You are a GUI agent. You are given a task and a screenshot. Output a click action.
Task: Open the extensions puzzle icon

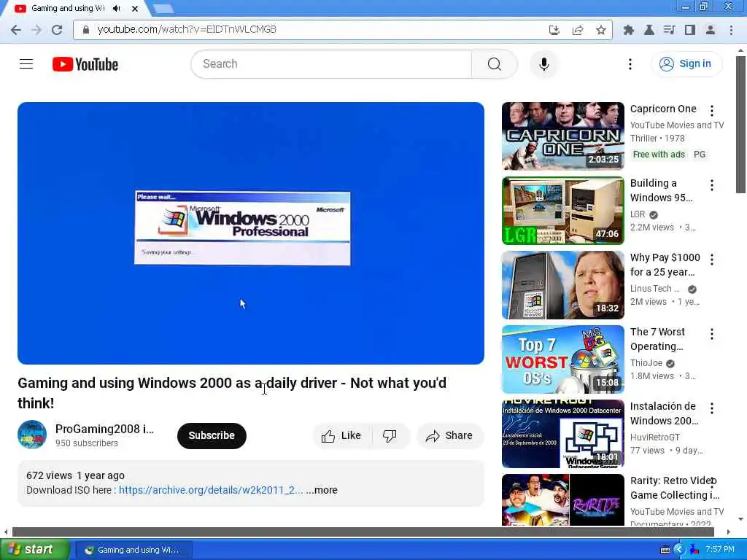[629, 30]
